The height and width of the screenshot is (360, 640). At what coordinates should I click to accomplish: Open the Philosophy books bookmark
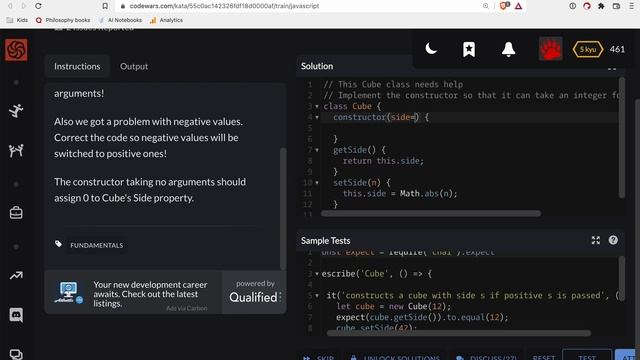pyautogui.click(x=63, y=20)
